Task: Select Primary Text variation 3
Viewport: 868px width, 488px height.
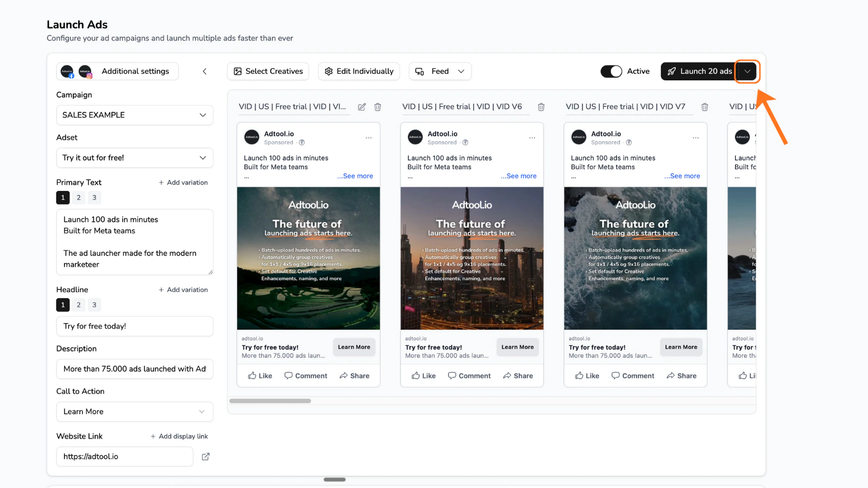Action: click(x=94, y=198)
